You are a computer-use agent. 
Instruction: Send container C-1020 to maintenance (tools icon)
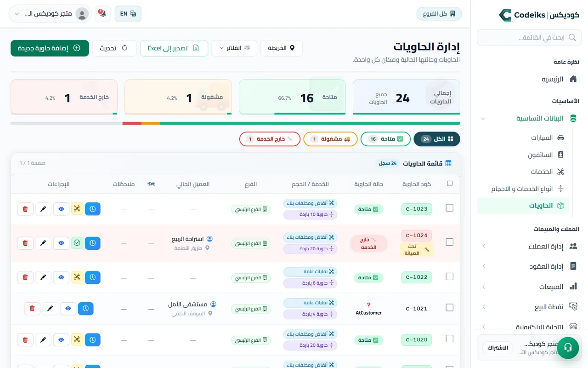(77, 340)
